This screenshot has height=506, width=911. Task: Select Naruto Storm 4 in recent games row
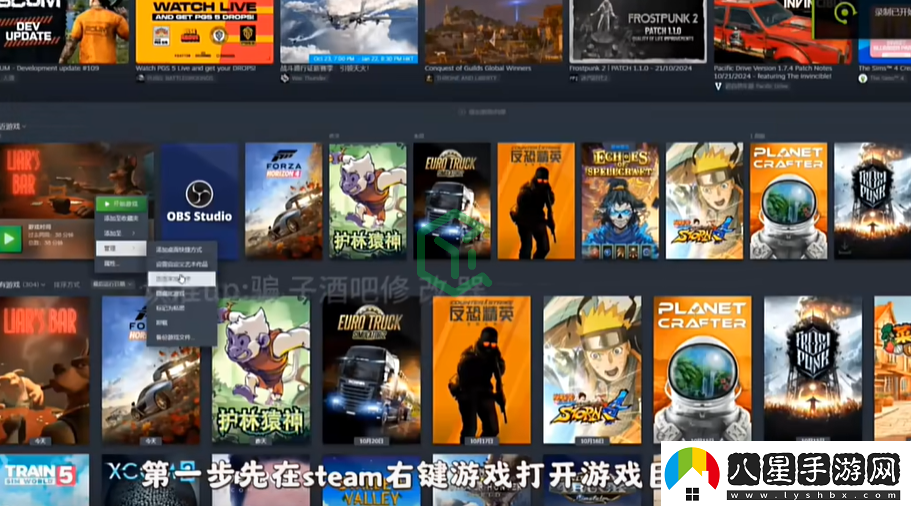click(704, 201)
